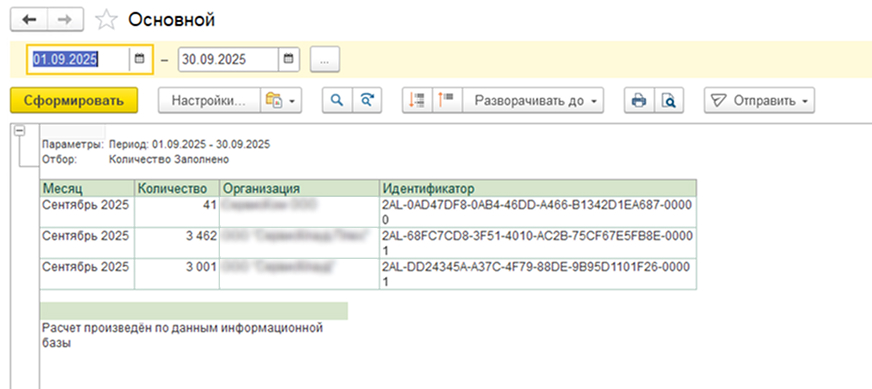Open calendar for end date 30.09.2025
Image resolution: width=872 pixels, height=389 pixels.
(x=288, y=58)
